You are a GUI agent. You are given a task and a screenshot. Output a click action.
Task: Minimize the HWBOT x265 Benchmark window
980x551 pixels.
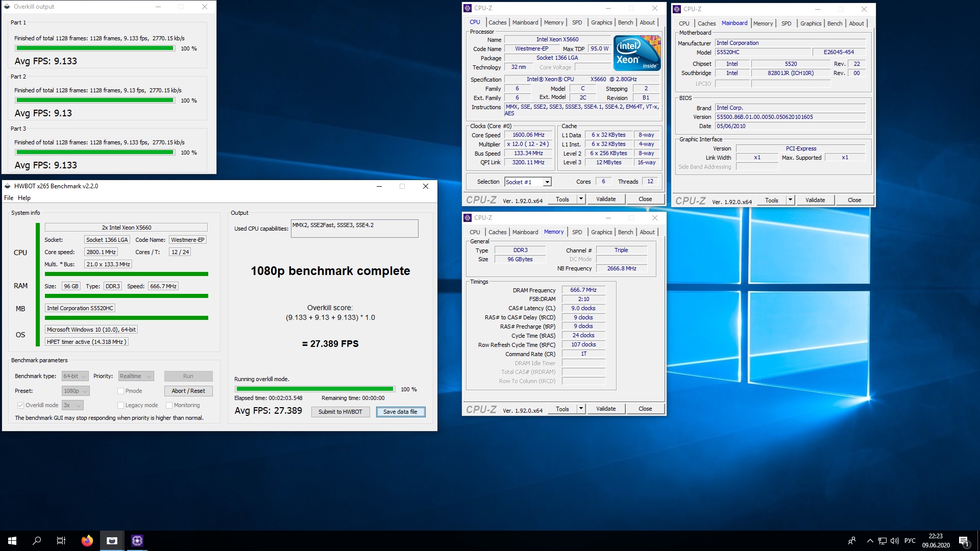tap(379, 186)
